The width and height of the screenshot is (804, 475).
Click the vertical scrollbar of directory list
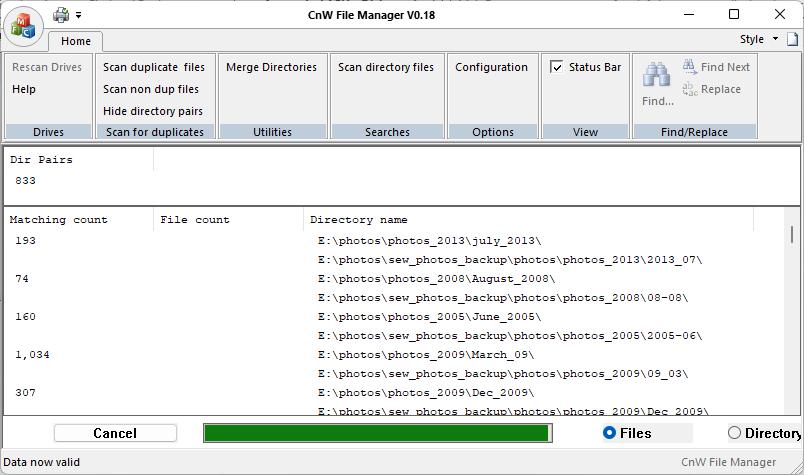tap(792, 312)
